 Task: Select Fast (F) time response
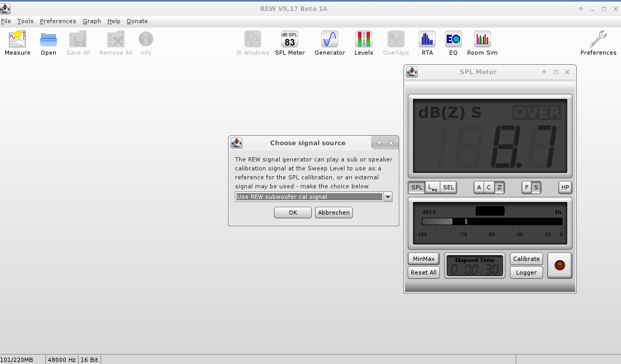coord(526,188)
